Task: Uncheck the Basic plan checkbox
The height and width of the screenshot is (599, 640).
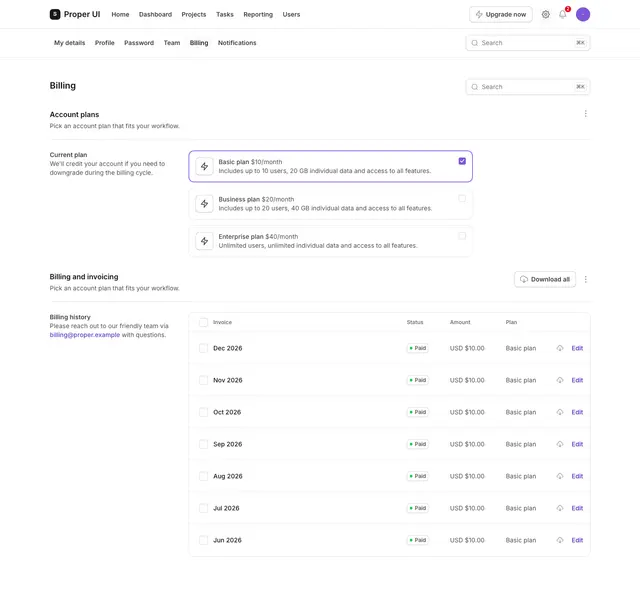Action: 462,161
